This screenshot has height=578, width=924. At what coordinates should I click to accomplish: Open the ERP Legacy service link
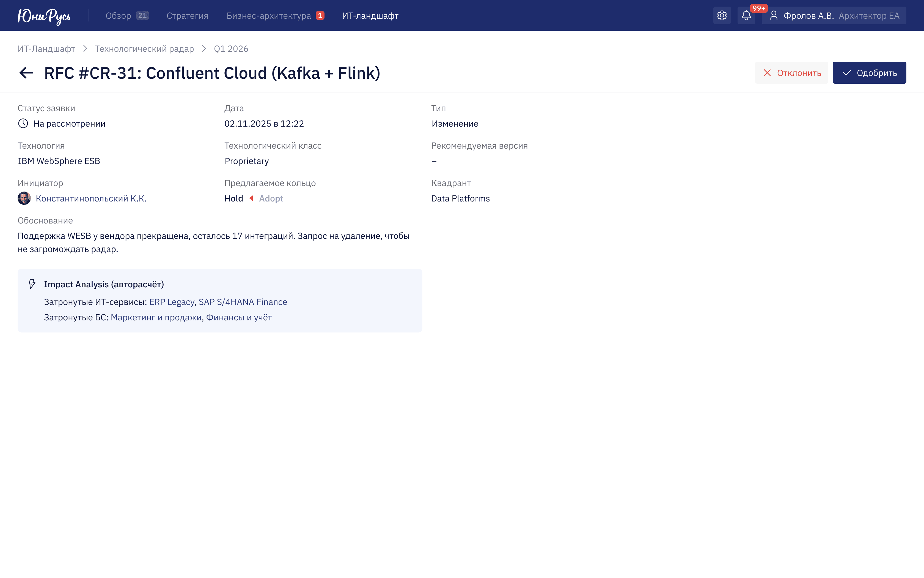tap(172, 302)
